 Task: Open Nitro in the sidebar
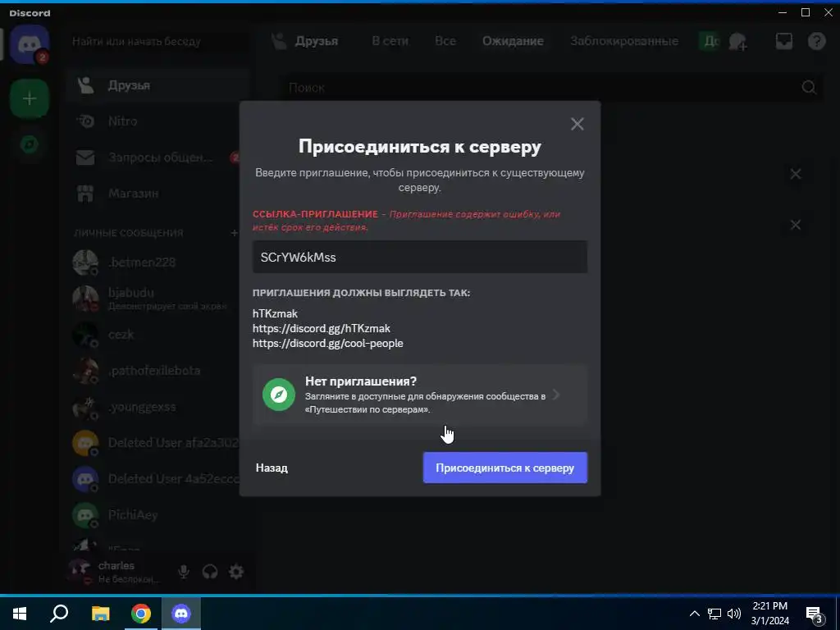click(157, 121)
